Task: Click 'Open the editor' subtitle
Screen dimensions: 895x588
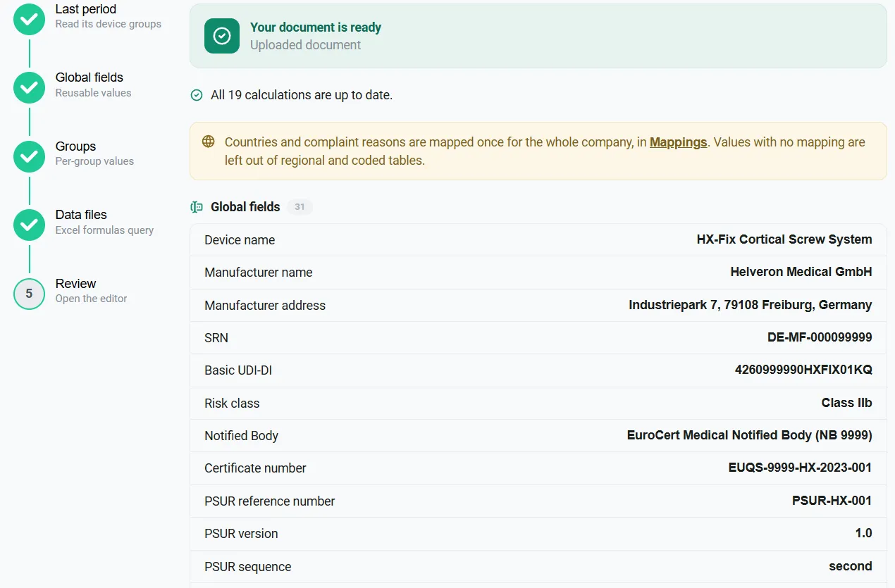Action: click(91, 299)
